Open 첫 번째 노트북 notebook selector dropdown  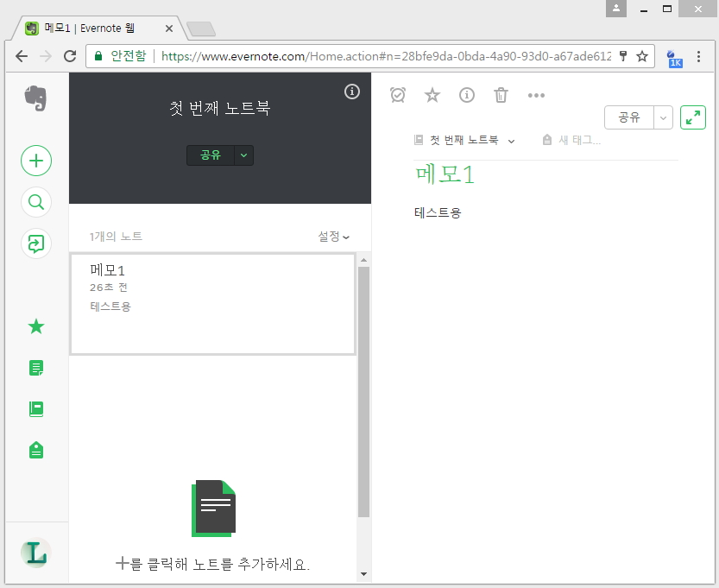tap(464, 141)
